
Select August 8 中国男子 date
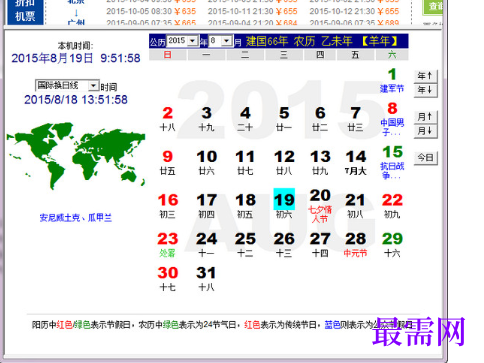pos(392,119)
